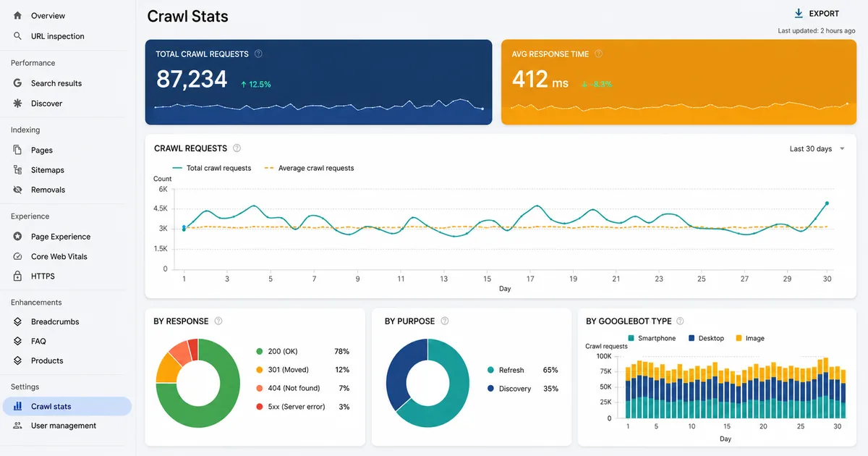The height and width of the screenshot is (456, 868).
Task: Click the Page Experience star icon
Action: 18,237
